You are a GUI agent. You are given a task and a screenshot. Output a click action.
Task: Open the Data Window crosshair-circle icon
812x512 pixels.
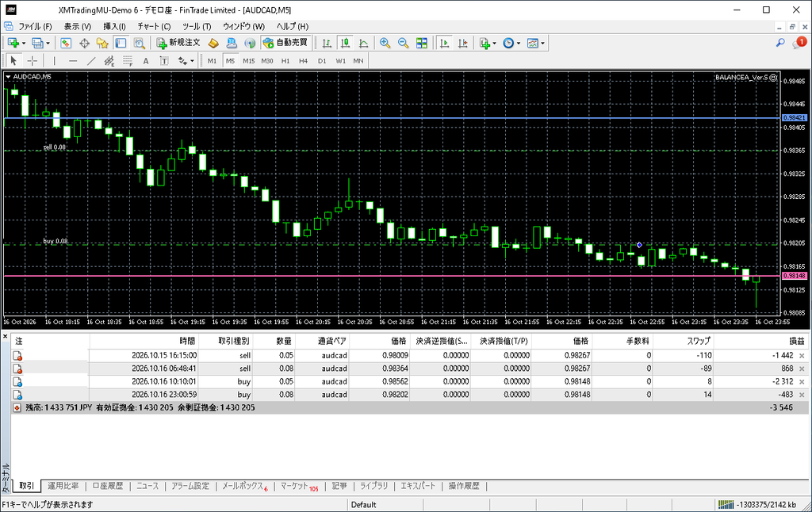pyautogui.click(x=84, y=44)
